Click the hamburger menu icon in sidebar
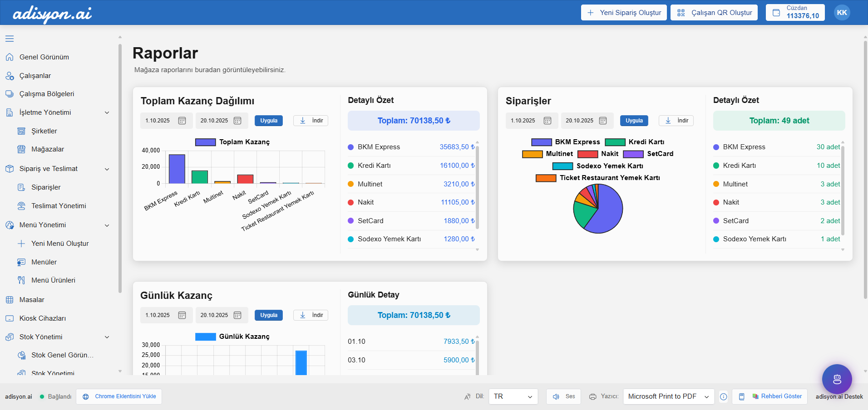This screenshot has height=410, width=868. click(x=10, y=39)
